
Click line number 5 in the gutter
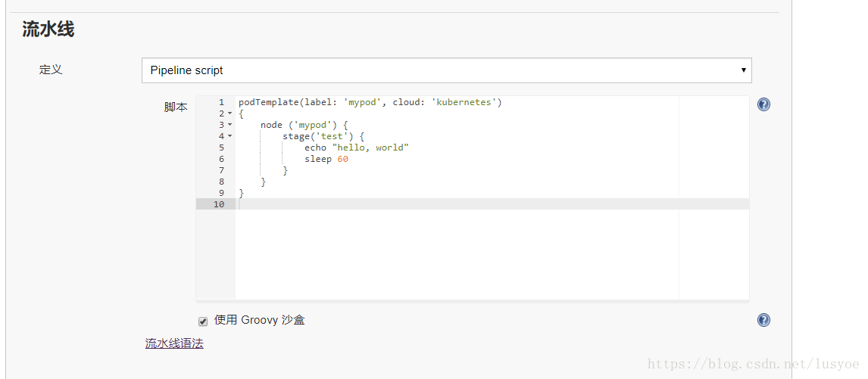[x=221, y=148]
